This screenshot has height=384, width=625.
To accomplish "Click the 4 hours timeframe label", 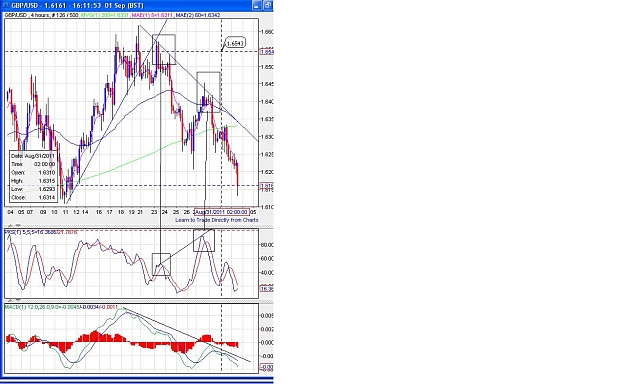I will click(x=40, y=15).
